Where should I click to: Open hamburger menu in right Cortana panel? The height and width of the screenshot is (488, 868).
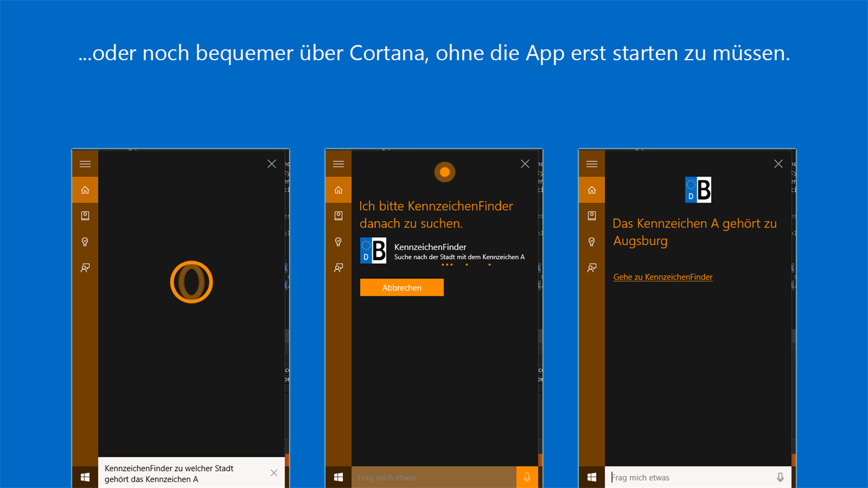(591, 164)
